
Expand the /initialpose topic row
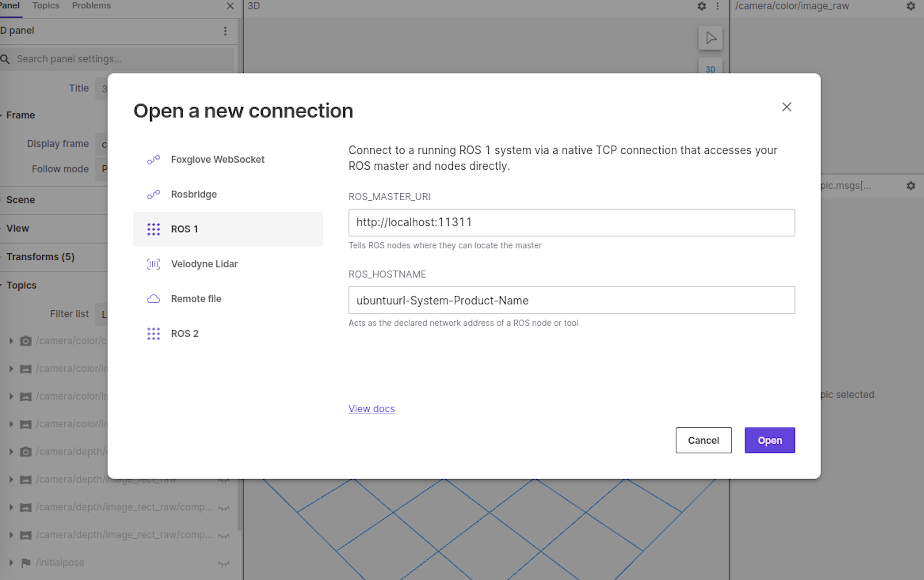coord(11,562)
